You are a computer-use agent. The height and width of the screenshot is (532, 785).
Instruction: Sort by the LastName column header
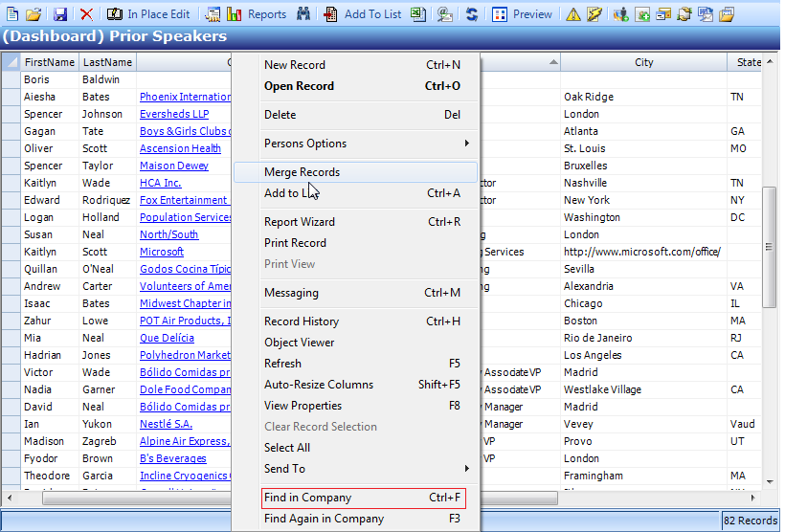[x=107, y=62]
